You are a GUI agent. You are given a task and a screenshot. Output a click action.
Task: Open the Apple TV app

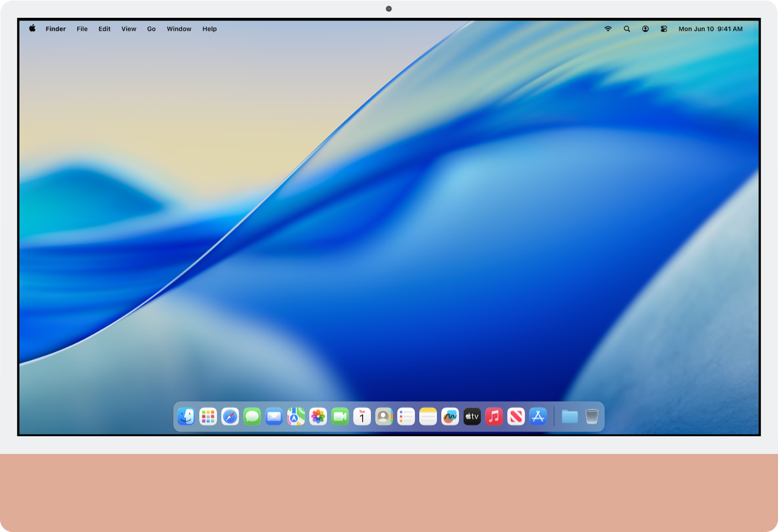472,416
